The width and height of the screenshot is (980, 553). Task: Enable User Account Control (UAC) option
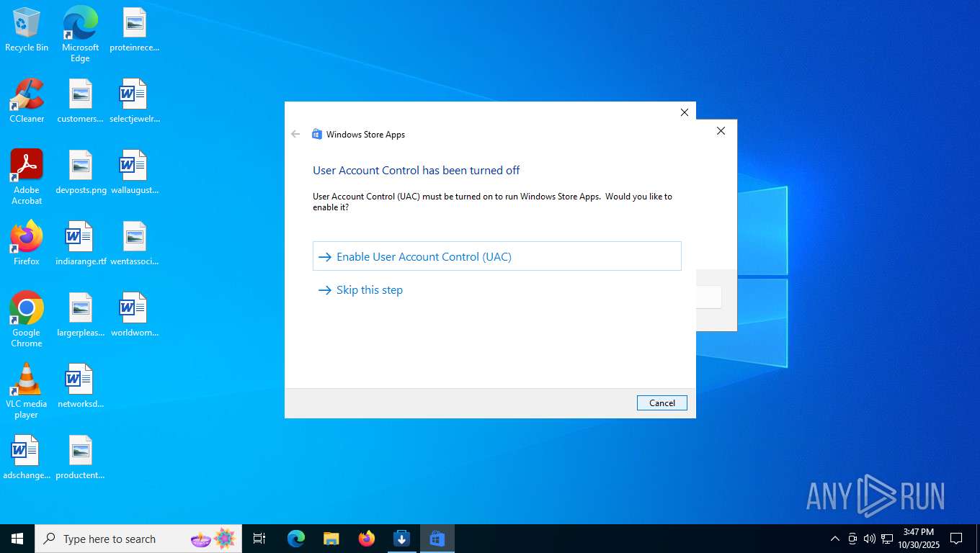click(496, 256)
